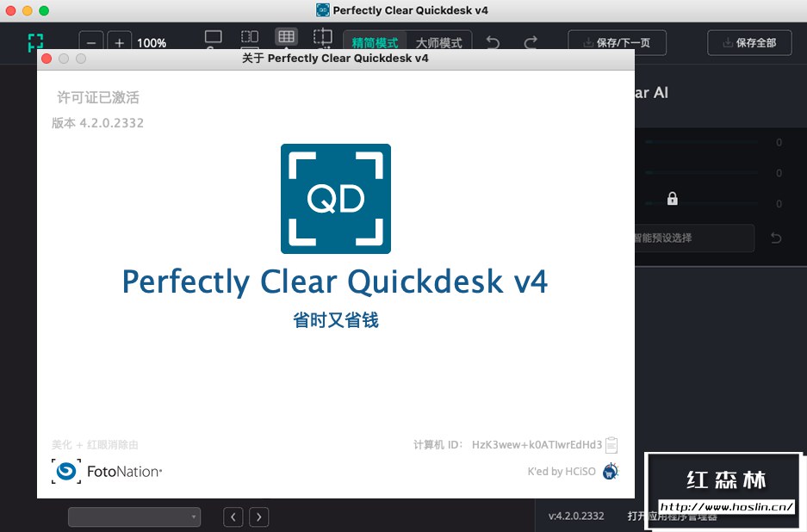The height and width of the screenshot is (532, 807).
Task: Undo the last edit
Action: [x=493, y=42]
